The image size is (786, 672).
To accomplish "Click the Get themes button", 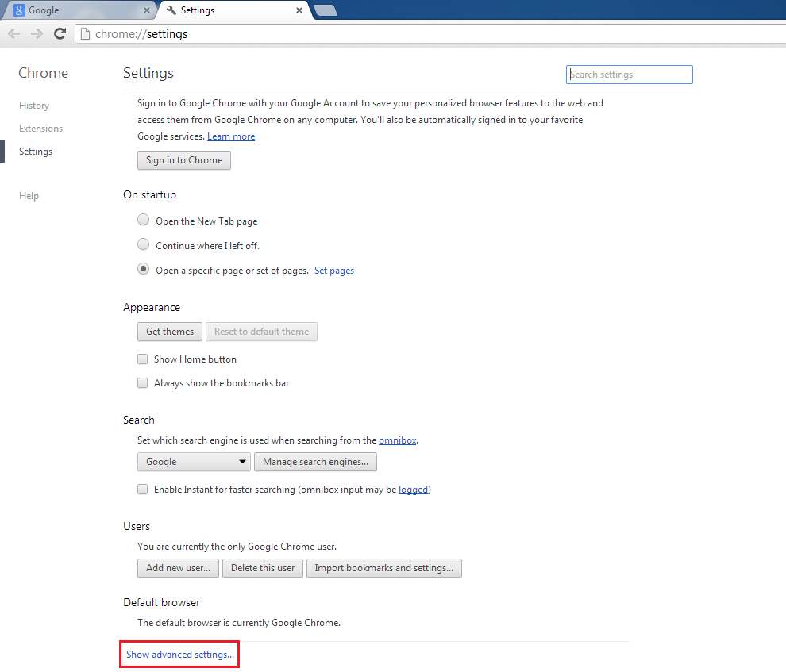I will 170,332.
